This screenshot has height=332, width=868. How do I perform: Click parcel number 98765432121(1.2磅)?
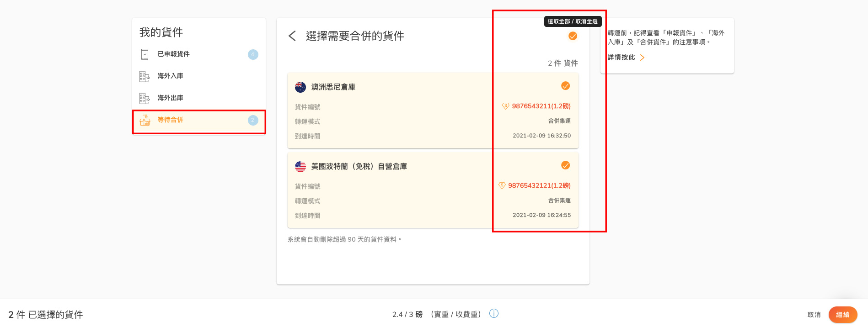tap(539, 185)
